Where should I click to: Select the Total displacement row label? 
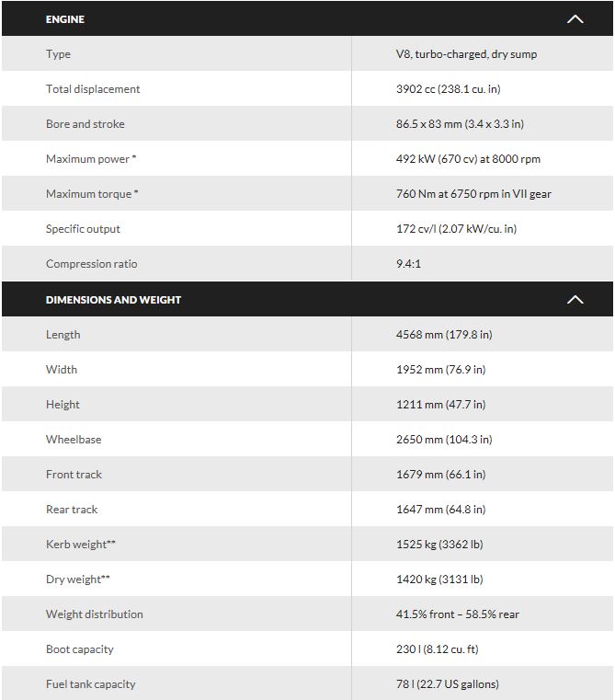point(93,89)
